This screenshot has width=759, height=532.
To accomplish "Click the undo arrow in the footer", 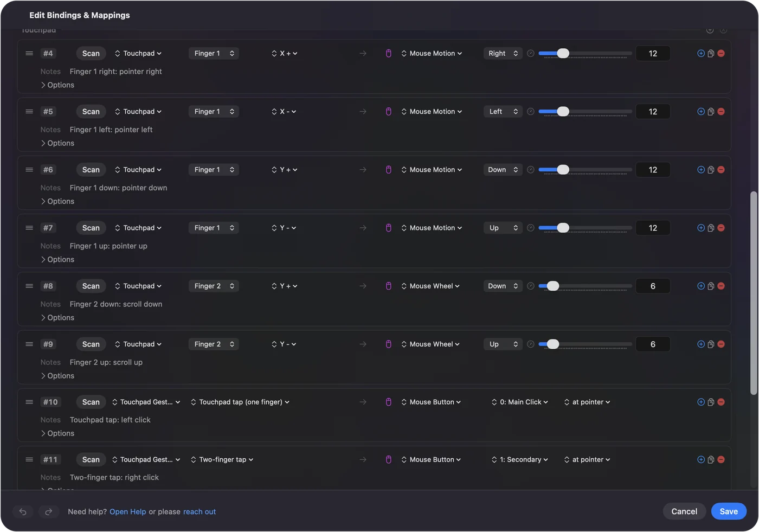I will coord(23,511).
